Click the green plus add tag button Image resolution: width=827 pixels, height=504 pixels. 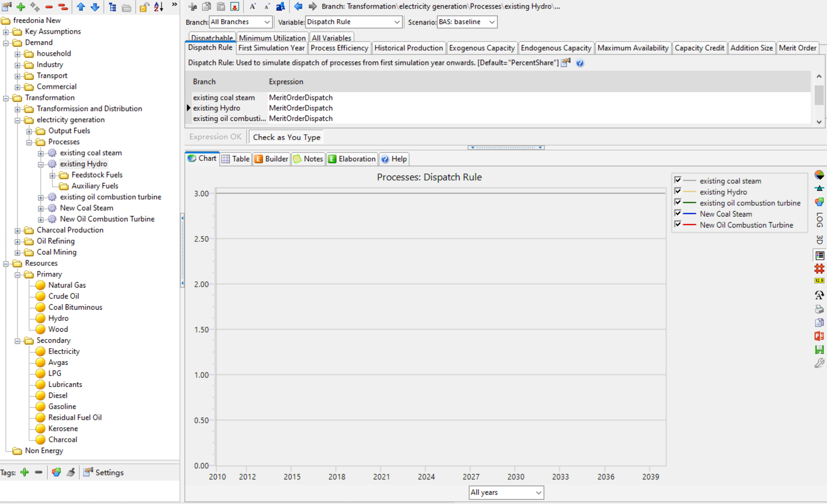[x=25, y=473]
